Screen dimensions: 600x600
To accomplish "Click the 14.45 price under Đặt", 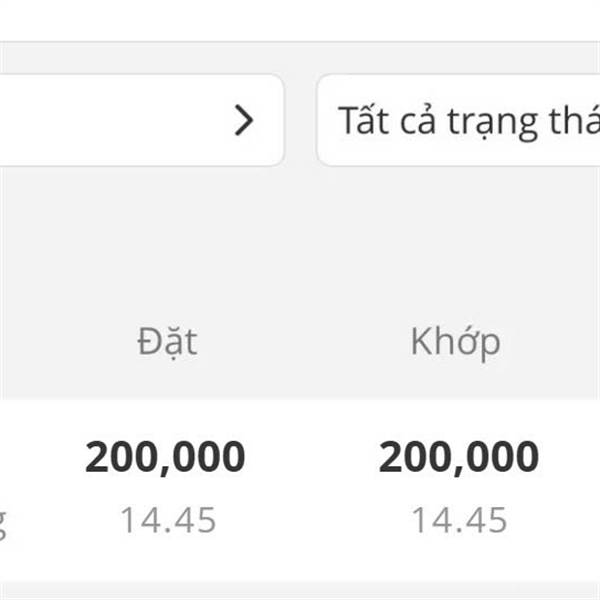I will 168,520.
